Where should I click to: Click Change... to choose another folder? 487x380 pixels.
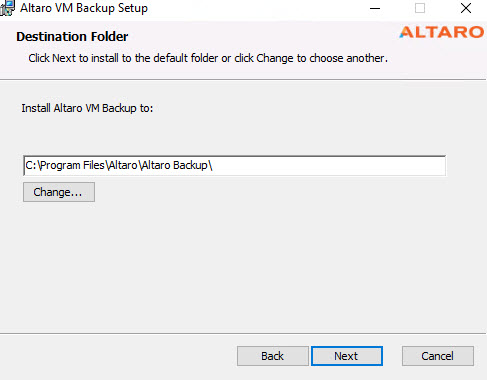tap(59, 192)
